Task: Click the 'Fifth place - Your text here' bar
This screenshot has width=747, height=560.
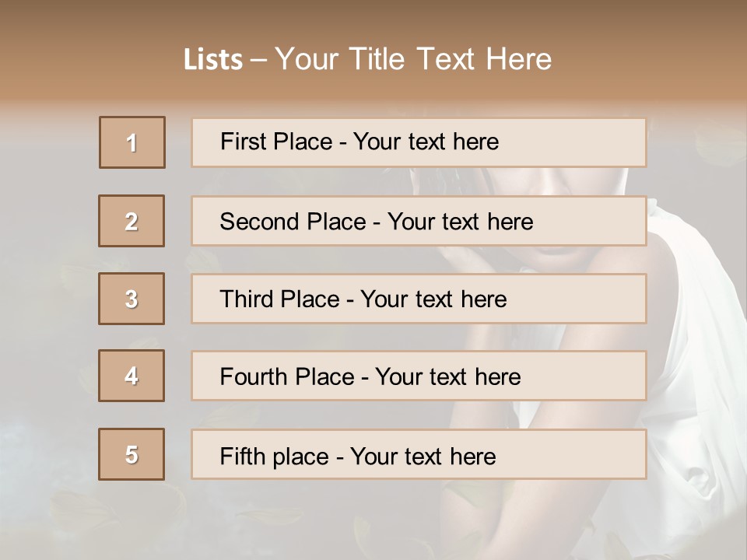Action: [419, 454]
